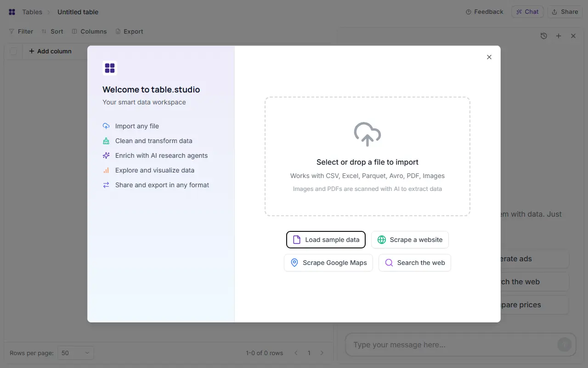Image resolution: width=588 pixels, height=368 pixels.
Task: Click 'Enrich with AI research agents' text
Action: point(161,155)
